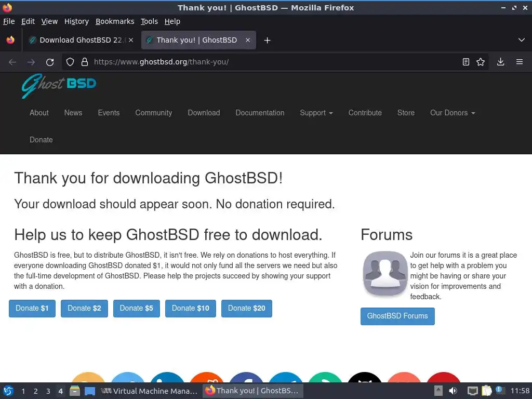The image size is (532, 399).
Task: Open the Edit menu
Action: pos(28,21)
